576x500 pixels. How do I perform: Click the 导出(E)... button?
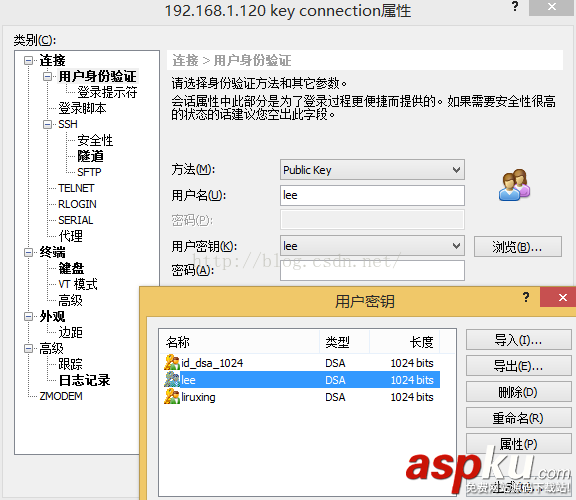[x=518, y=366]
